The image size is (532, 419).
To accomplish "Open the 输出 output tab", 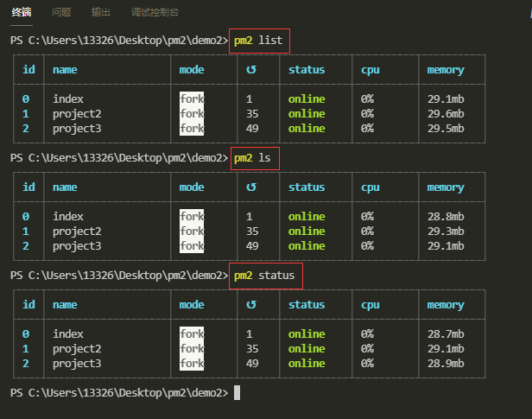I will 101,13.
